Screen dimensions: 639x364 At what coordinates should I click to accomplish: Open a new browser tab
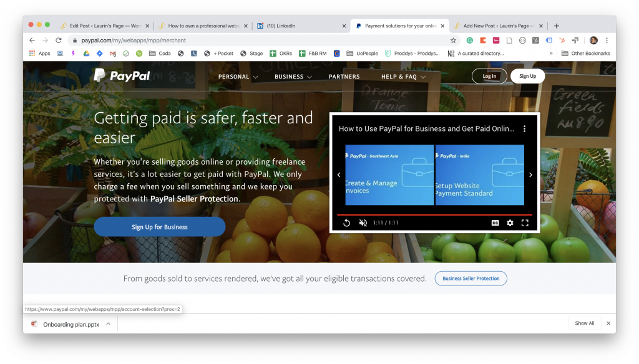[557, 26]
